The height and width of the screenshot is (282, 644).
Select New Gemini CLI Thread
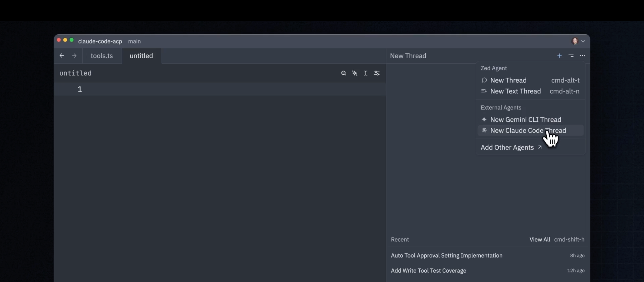(525, 120)
